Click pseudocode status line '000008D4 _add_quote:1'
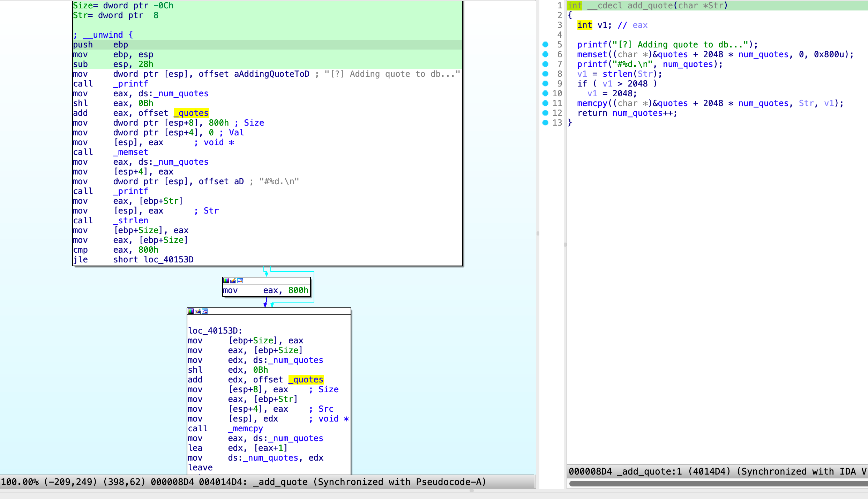868x499 pixels. coord(717,472)
